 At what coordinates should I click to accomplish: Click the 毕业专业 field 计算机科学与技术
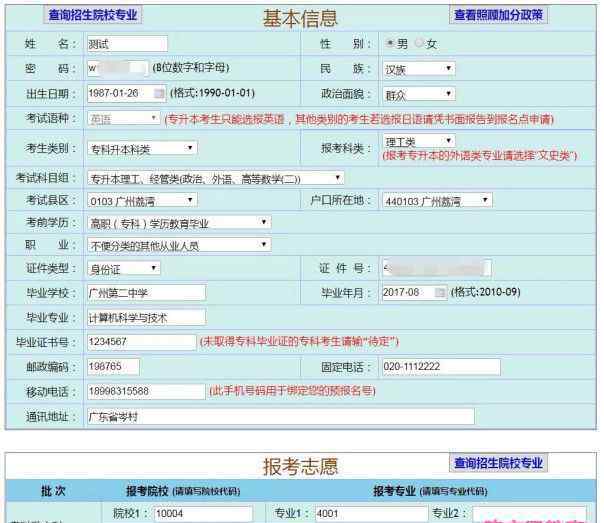(147, 318)
